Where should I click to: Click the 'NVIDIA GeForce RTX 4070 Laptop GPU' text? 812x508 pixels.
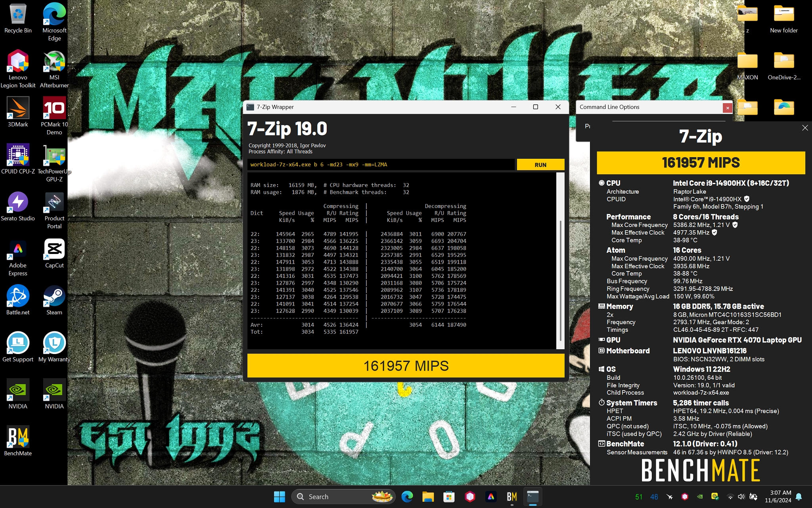[x=737, y=340]
